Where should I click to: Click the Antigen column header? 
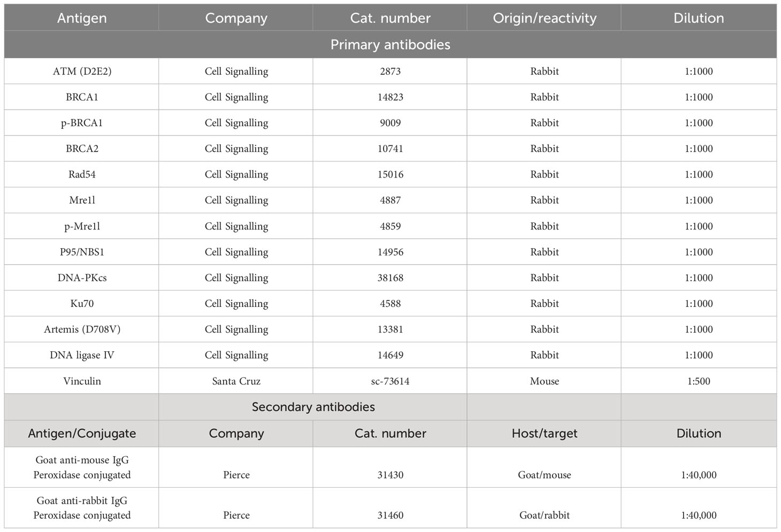point(82,18)
